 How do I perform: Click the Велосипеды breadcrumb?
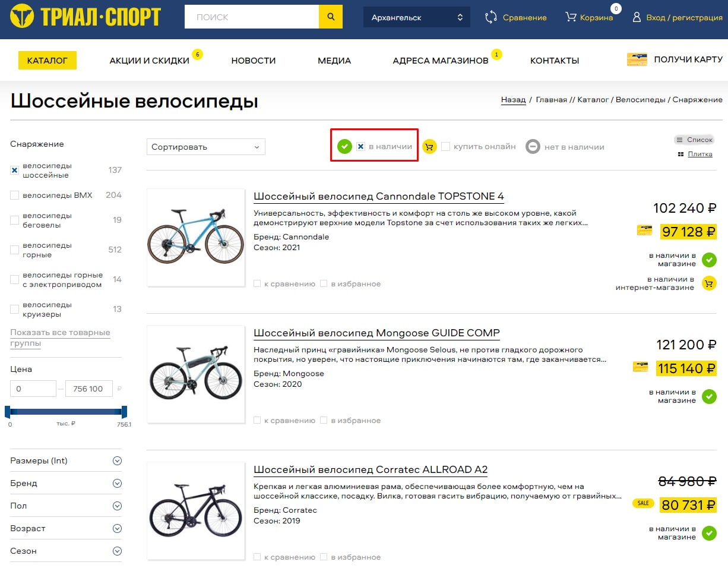click(x=640, y=100)
